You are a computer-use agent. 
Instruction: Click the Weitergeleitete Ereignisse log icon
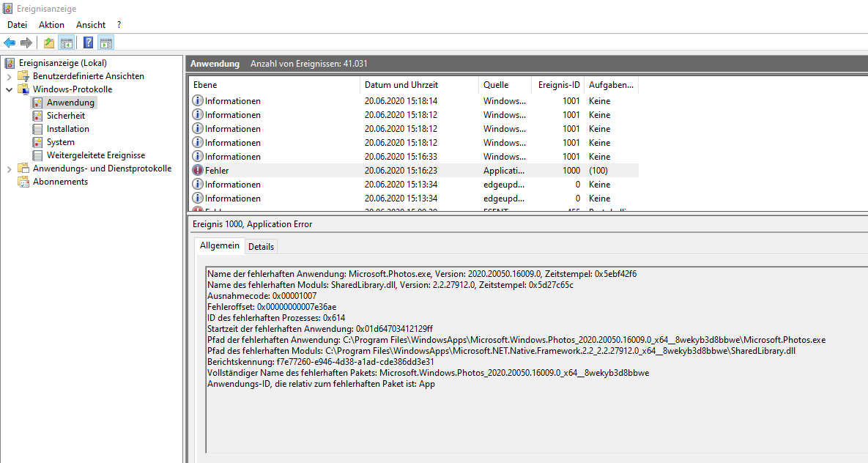point(37,155)
